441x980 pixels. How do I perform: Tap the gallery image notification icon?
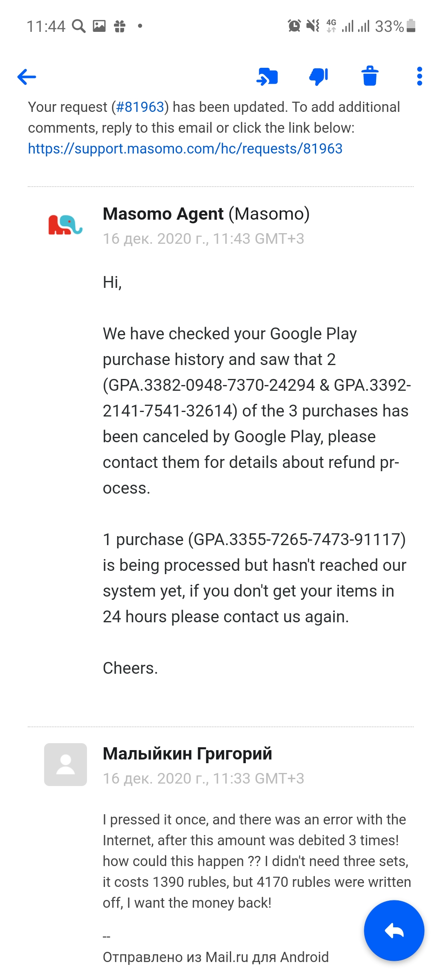tap(99, 26)
